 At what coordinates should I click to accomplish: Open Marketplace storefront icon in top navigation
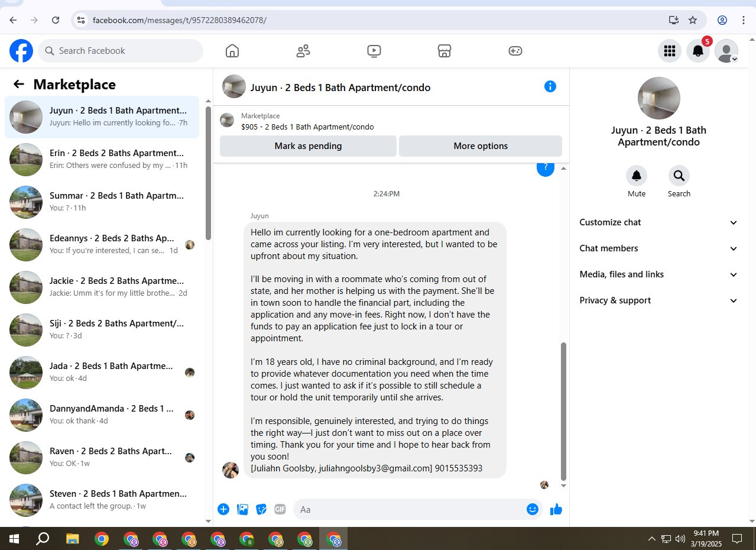click(444, 51)
